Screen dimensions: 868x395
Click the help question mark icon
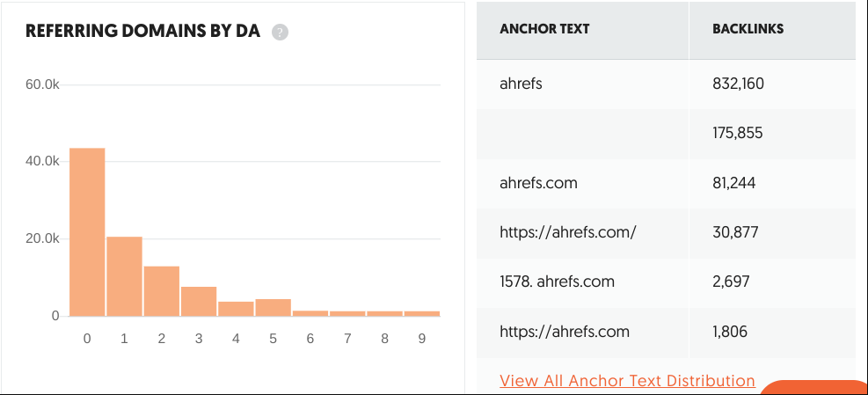click(x=281, y=33)
